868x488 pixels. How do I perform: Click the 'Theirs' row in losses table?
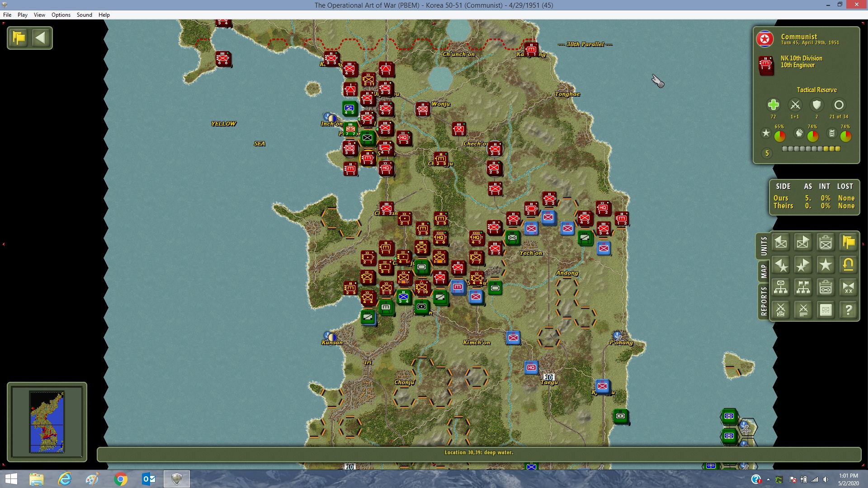click(x=814, y=206)
